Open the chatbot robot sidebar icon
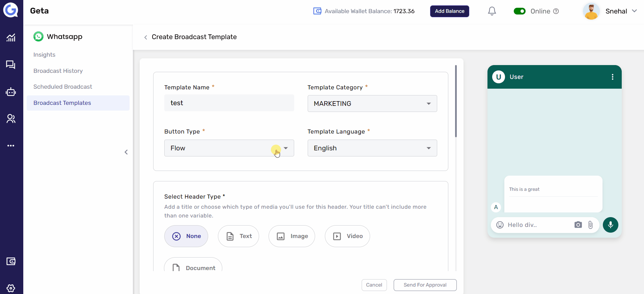 tap(11, 92)
